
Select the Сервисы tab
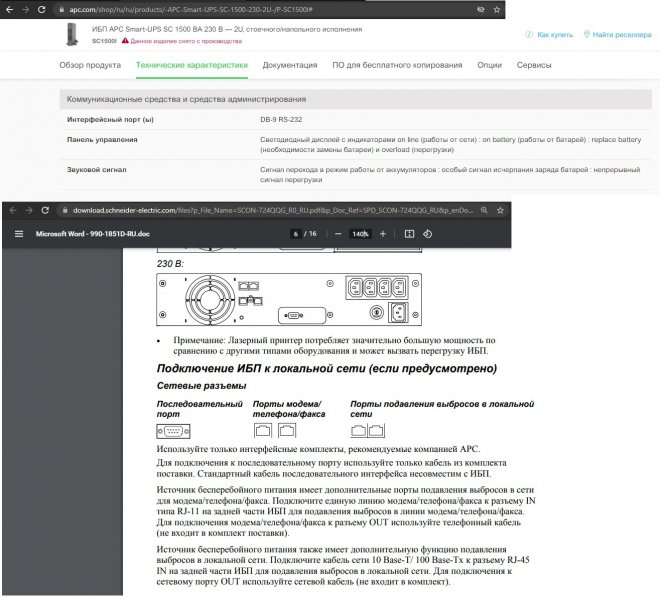click(x=534, y=65)
